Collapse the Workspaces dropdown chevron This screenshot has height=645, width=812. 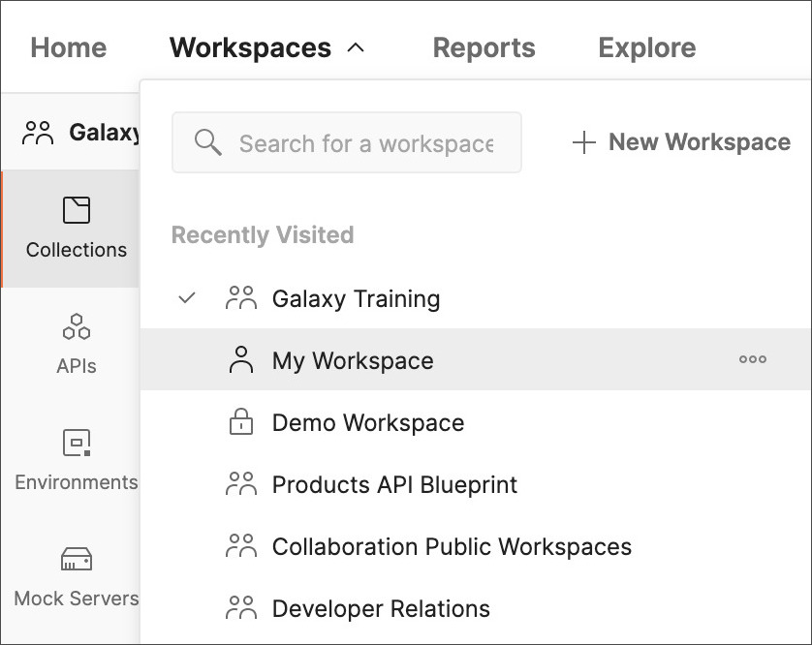[x=356, y=47]
